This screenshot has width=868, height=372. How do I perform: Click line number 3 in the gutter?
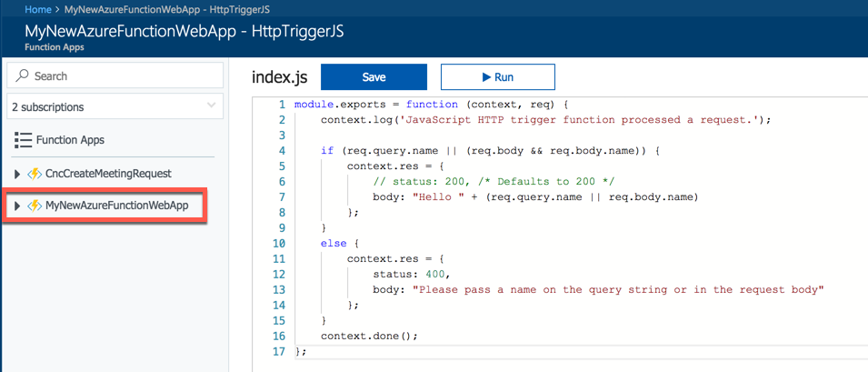(x=282, y=136)
